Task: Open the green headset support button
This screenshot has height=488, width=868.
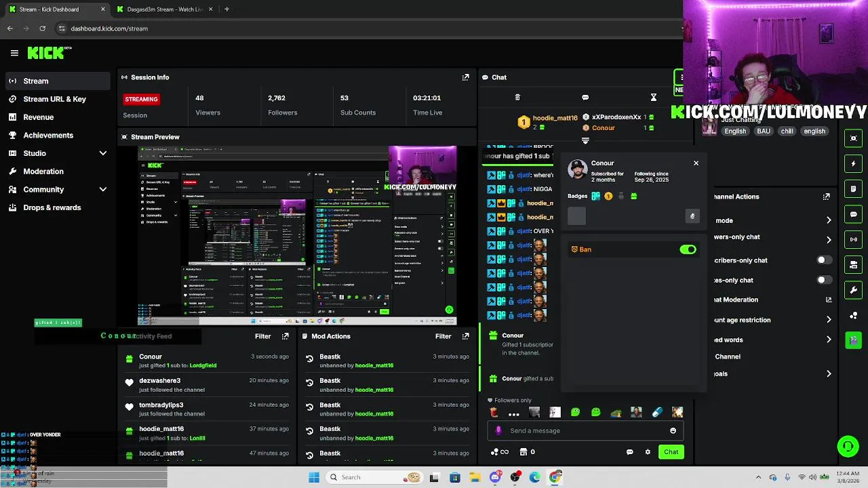Action: pyautogui.click(x=848, y=446)
